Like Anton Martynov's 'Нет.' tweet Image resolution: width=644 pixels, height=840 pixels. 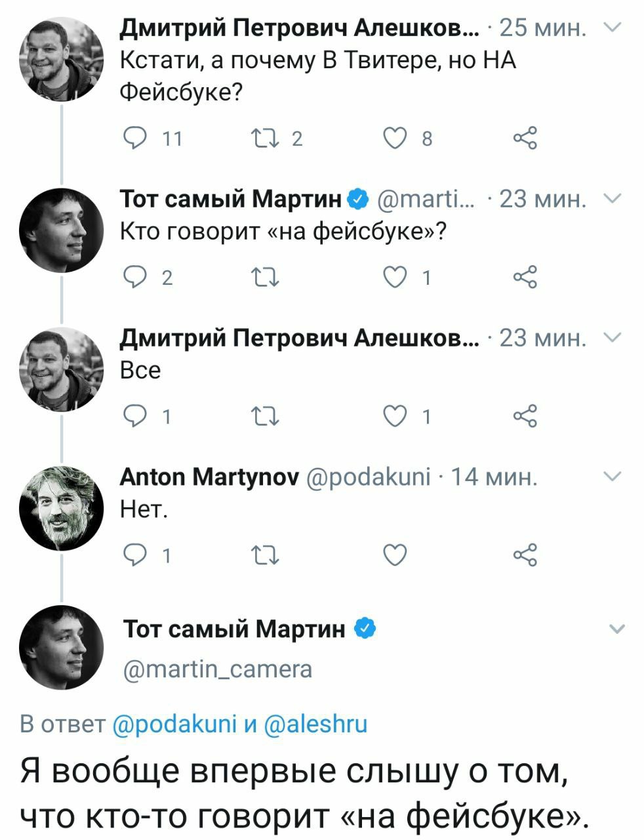(x=396, y=556)
